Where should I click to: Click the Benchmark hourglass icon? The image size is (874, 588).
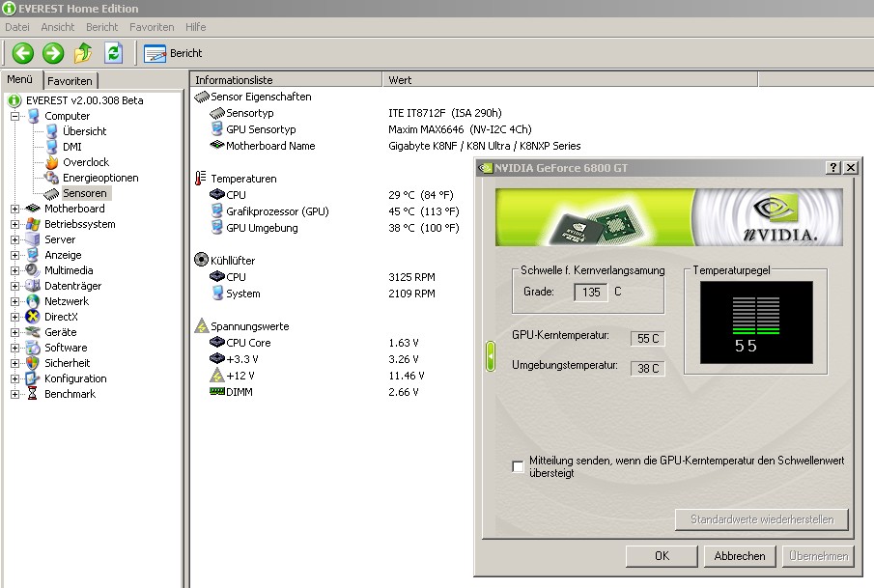pyautogui.click(x=33, y=394)
